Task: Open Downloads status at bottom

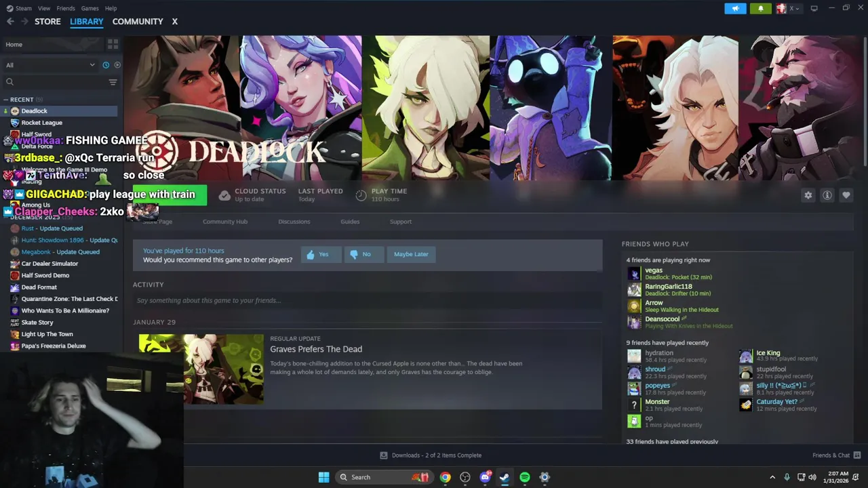Action: click(x=431, y=455)
